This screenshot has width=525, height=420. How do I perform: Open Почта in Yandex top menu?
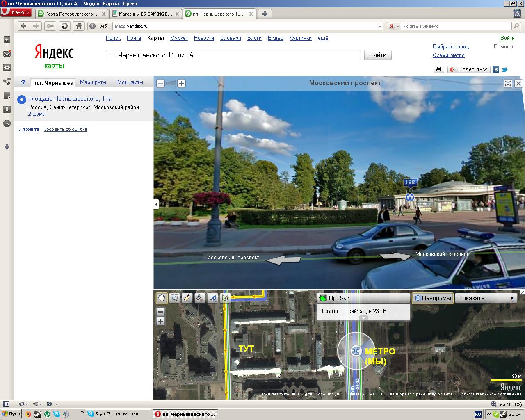tap(134, 38)
